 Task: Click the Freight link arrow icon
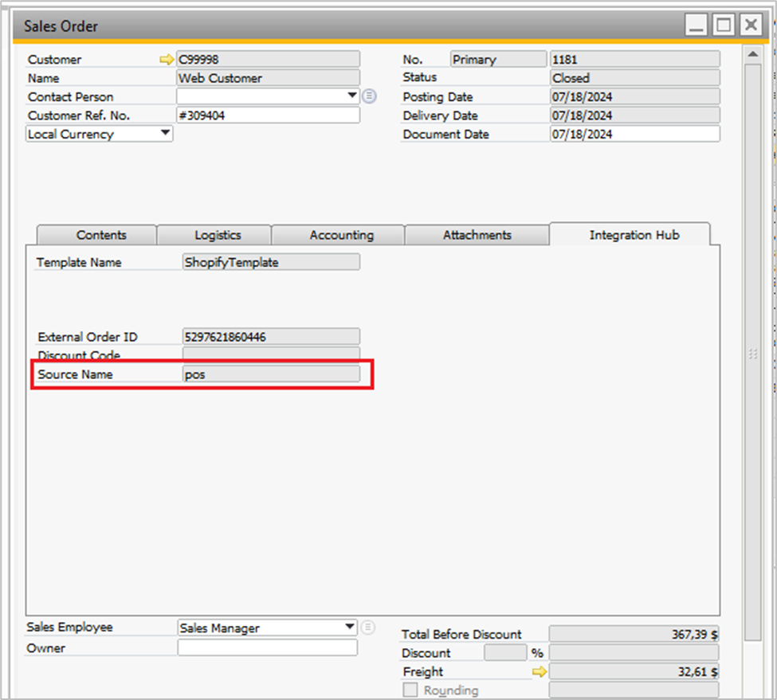540,672
